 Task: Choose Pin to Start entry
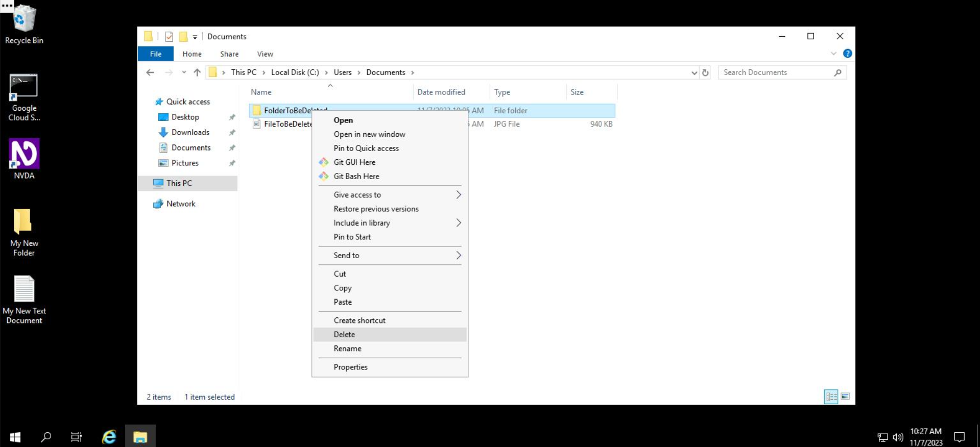coord(390,237)
